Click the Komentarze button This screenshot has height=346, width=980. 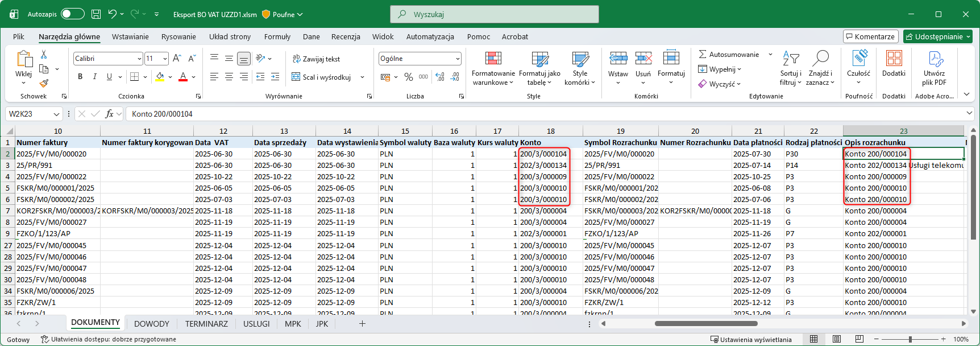point(870,36)
